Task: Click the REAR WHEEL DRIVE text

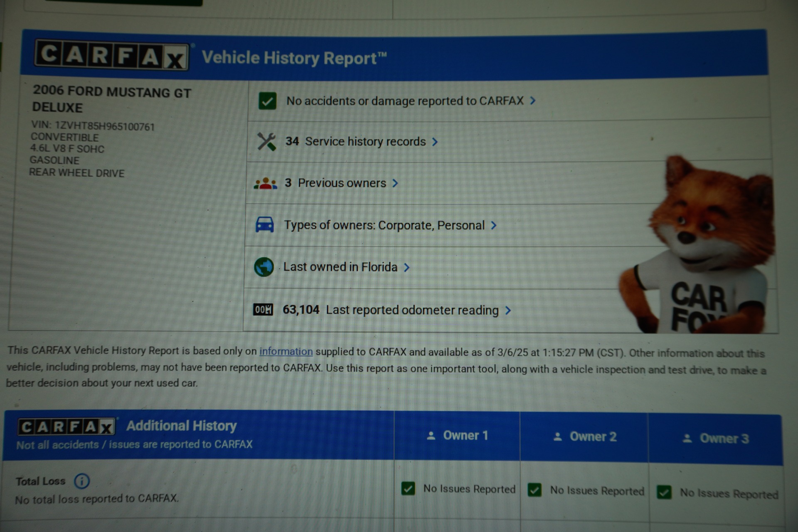Action: point(76,172)
